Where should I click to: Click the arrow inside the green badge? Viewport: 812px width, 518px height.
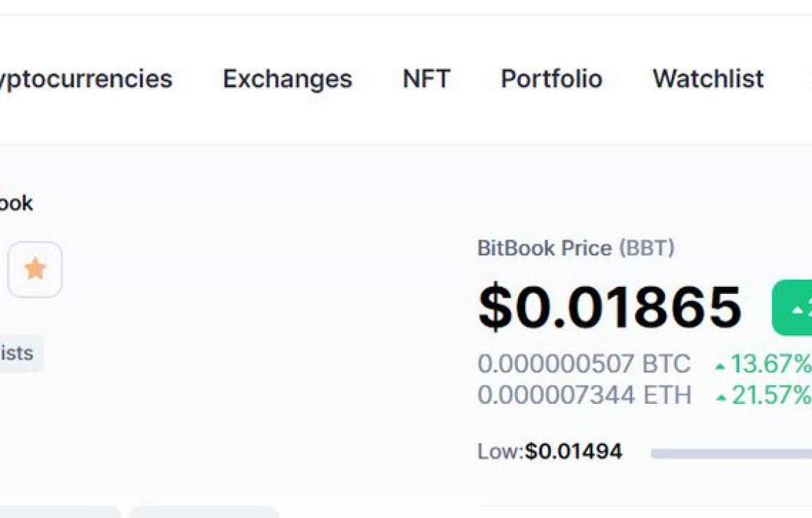pos(798,310)
